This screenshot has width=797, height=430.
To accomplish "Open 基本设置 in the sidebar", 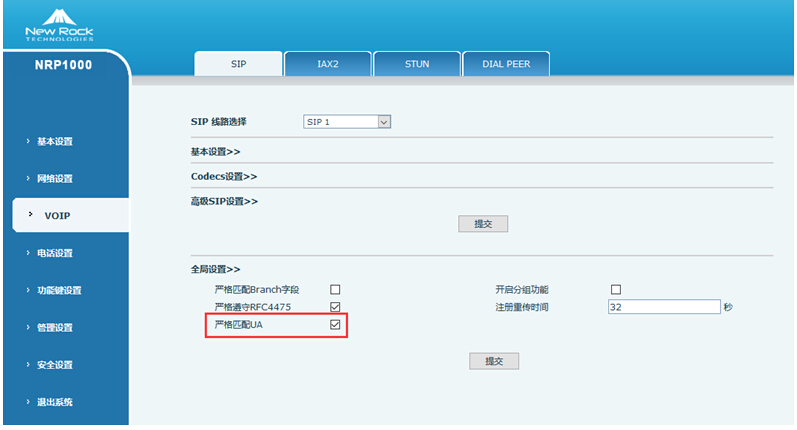I will pos(55,141).
